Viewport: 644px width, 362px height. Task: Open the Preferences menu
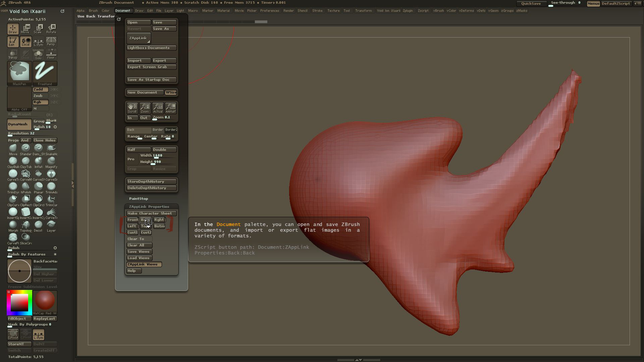(269, 11)
